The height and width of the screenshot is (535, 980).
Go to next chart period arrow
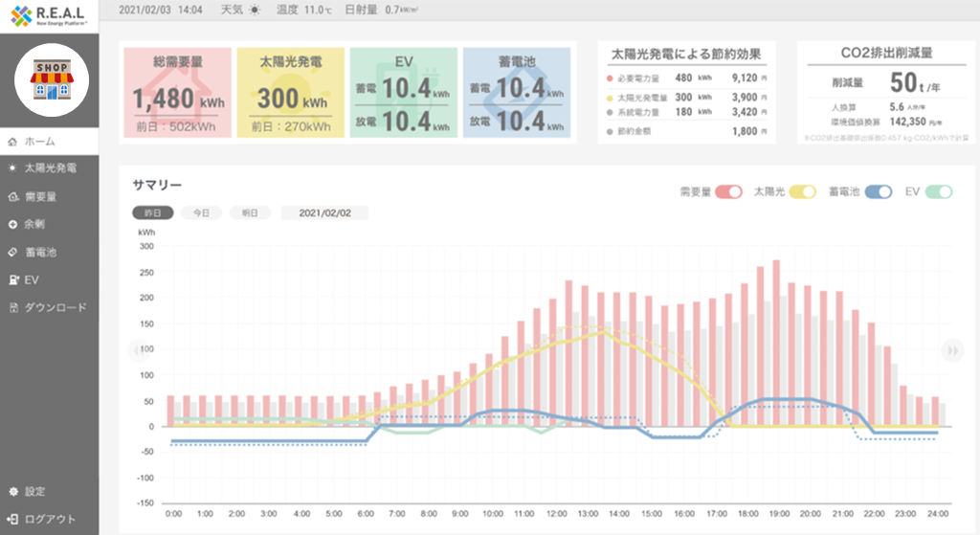(x=951, y=350)
